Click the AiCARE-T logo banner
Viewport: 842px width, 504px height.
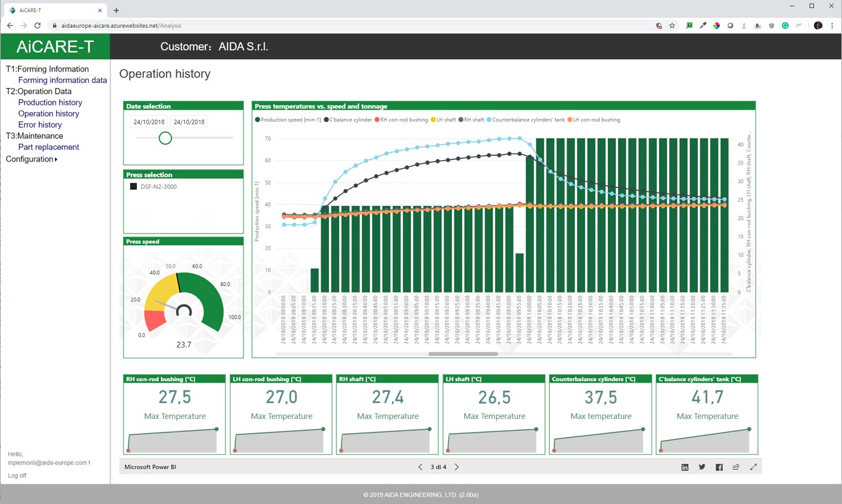[55, 46]
